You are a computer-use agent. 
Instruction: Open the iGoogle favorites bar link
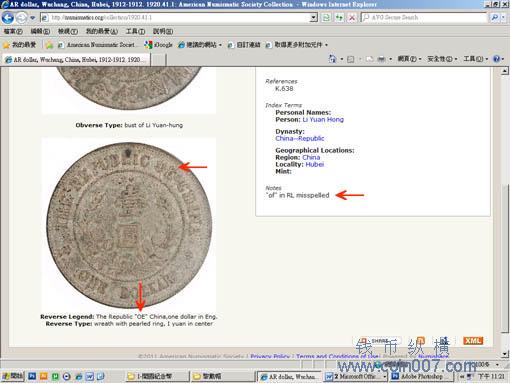[x=158, y=45]
